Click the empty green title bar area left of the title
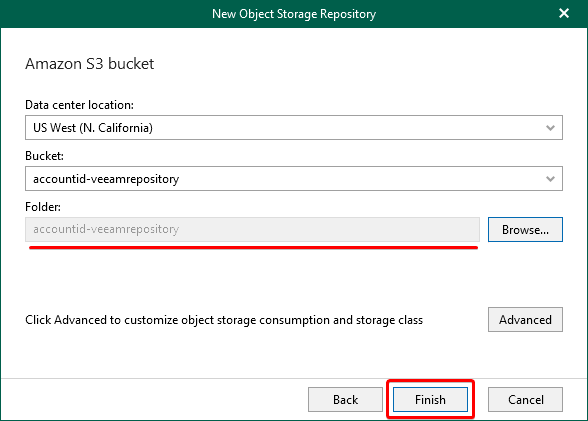This screenshot has width=588, height=421. (105, 14)
